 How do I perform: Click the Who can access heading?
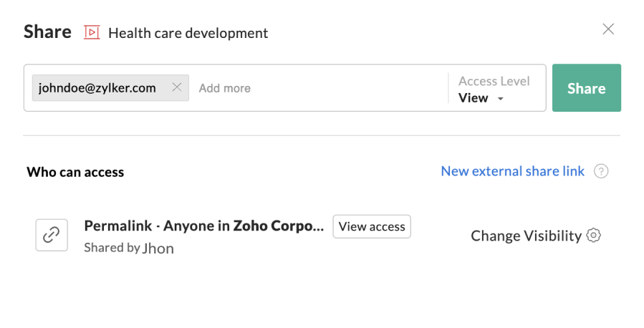coord(75,172)
